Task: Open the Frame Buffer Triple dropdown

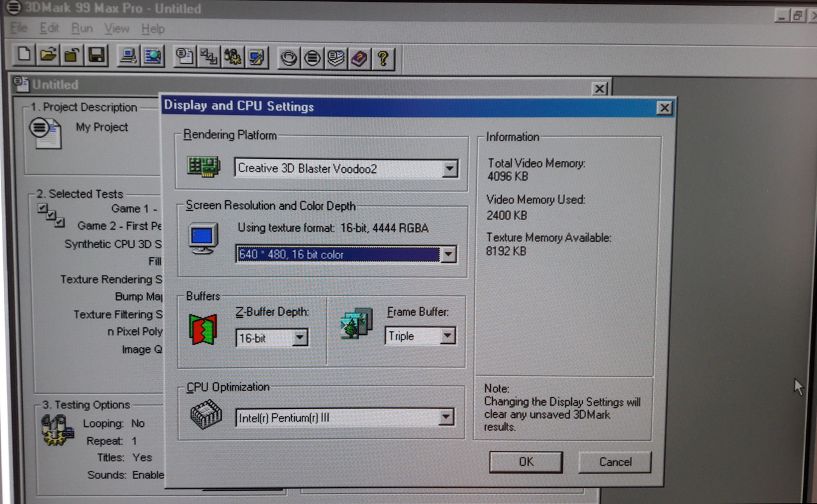Action: click(x=447, y=336)
